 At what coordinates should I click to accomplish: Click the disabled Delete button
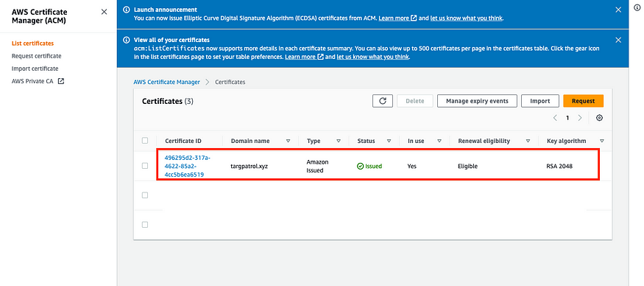pos(415,101)
